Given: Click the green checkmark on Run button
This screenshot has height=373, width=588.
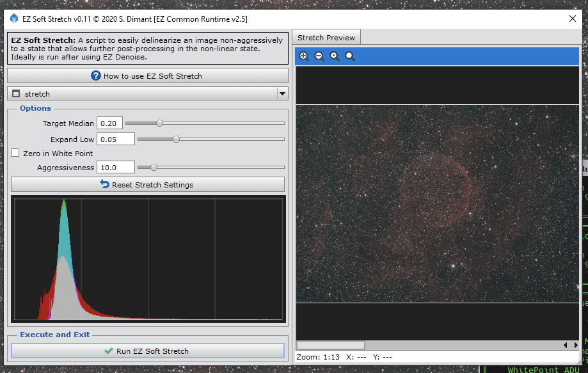Looking at the screenshot, I should 109,351.
